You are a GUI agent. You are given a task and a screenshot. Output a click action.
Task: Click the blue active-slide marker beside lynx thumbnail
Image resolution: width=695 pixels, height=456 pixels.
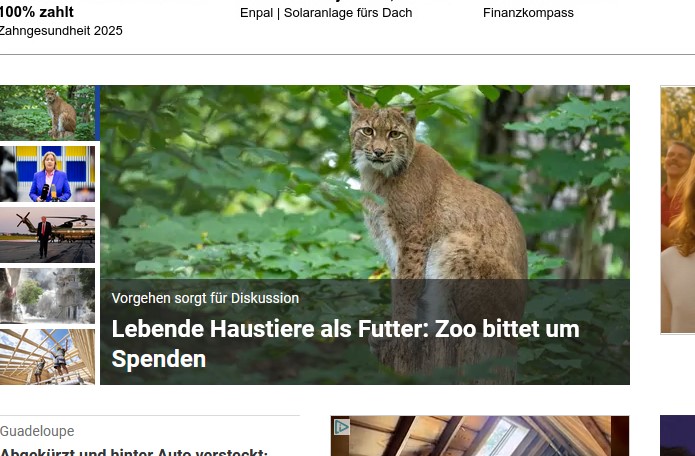pos(98,113)
